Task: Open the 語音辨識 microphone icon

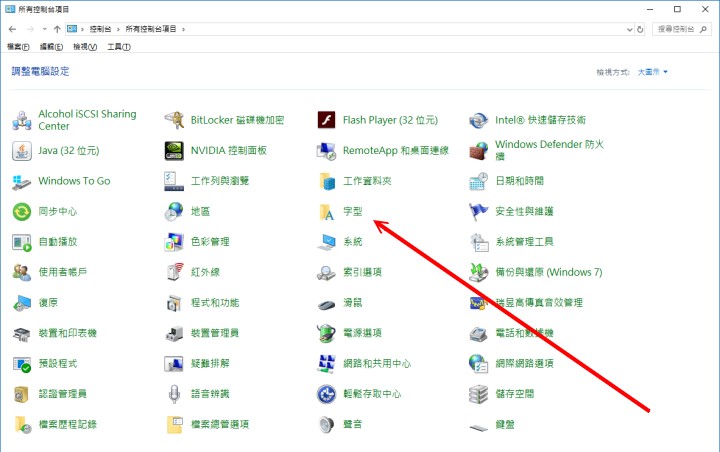Action: [x=174, y=394]
